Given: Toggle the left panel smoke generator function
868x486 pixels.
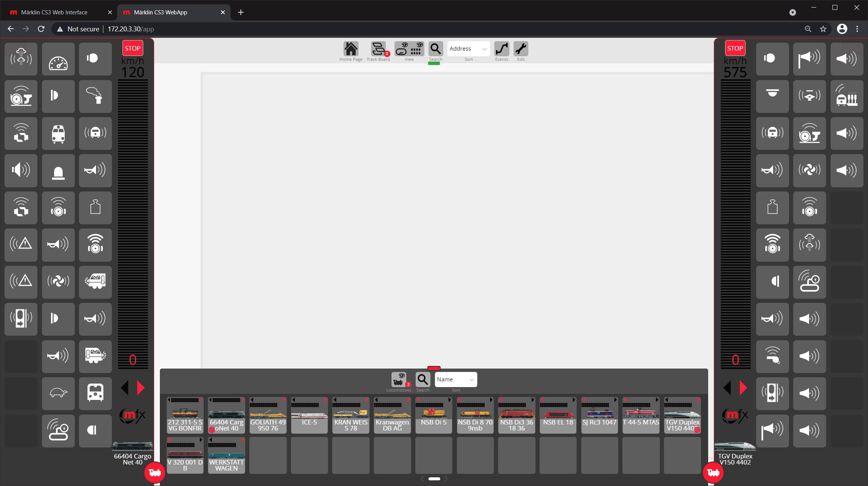Looking at the screenshot, I should tap(21, 59).
